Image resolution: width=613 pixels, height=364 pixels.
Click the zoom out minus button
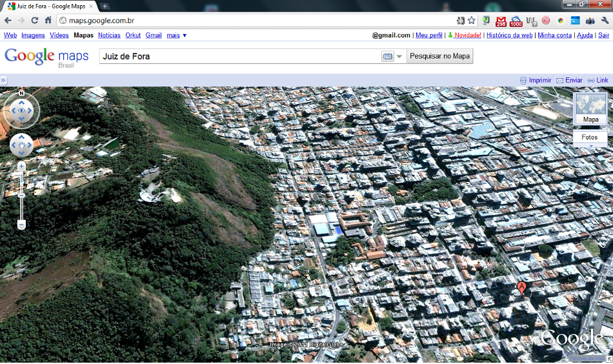pyautogui.click(x=21, y=225)
